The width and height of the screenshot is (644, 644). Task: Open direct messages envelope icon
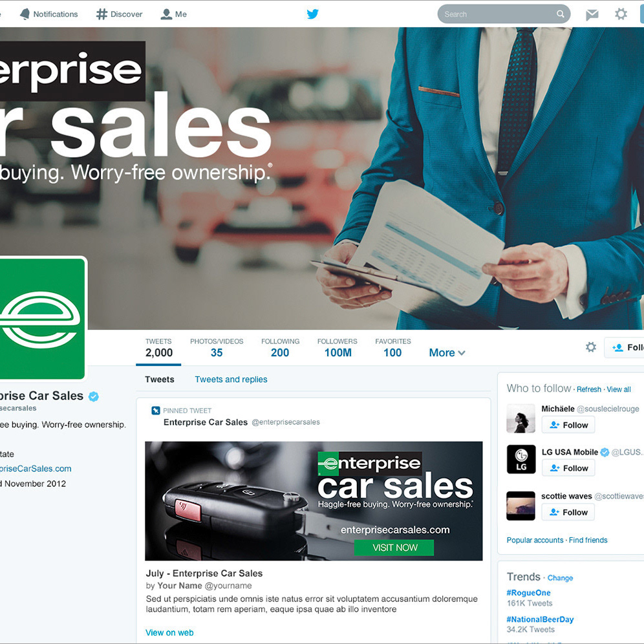[592, 15]
